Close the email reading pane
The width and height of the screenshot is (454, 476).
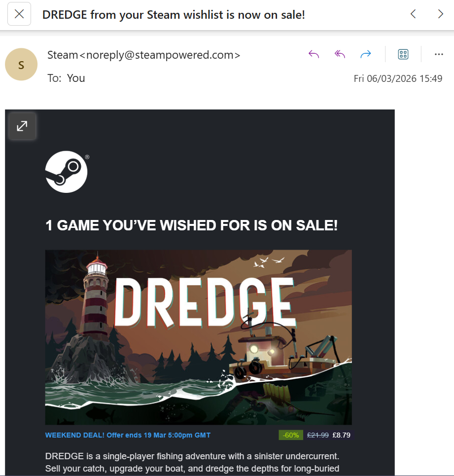pos(19,14)
